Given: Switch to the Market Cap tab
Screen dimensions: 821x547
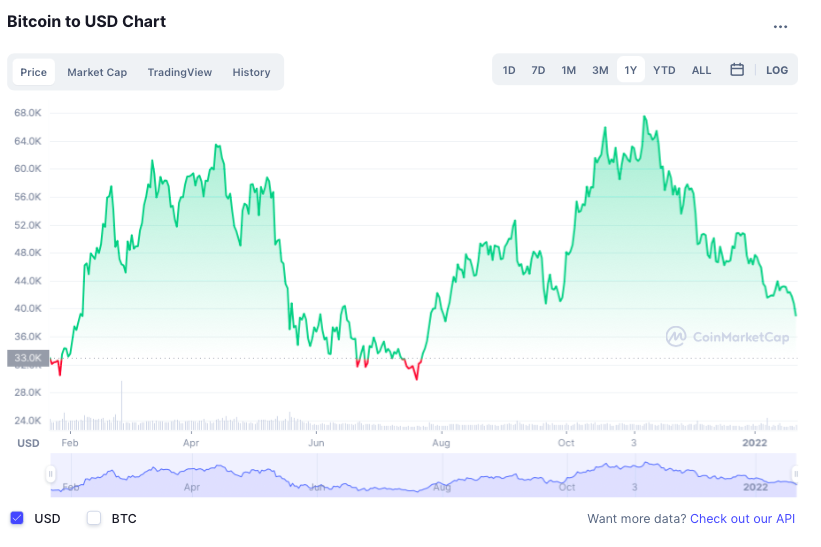Looking at the screenshot, I should click(x=97, y=72).
